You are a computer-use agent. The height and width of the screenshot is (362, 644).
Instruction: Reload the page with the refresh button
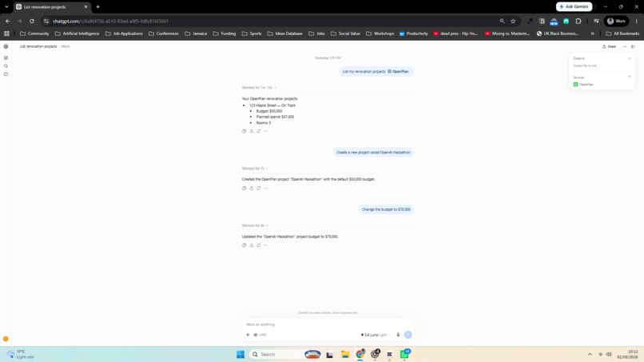pos(32,21)
